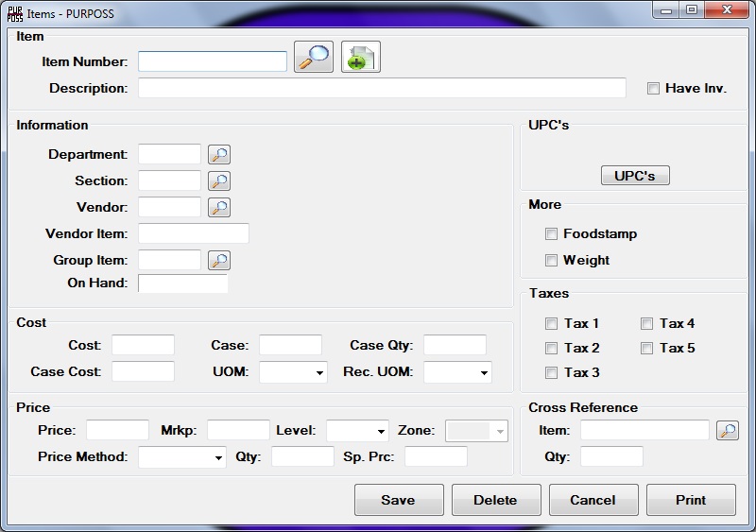Open the UPC's button

tap(635, 176)
